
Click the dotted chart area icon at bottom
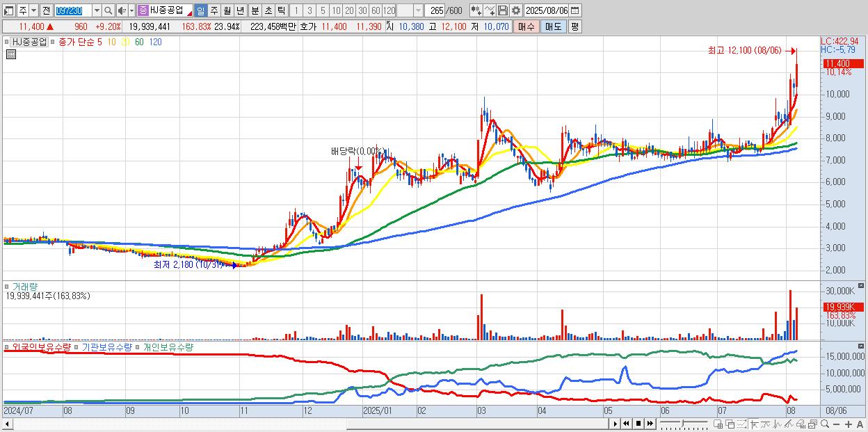point(741,424)
